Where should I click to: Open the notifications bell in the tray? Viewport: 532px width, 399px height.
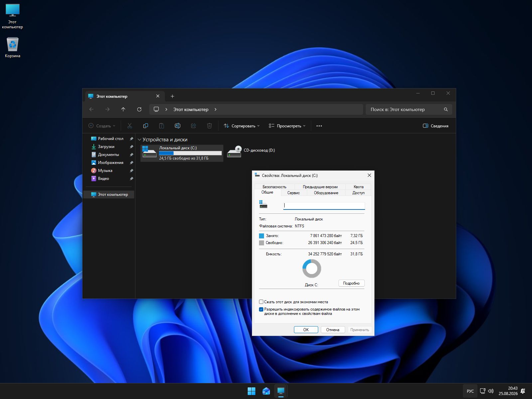point(523,391)
